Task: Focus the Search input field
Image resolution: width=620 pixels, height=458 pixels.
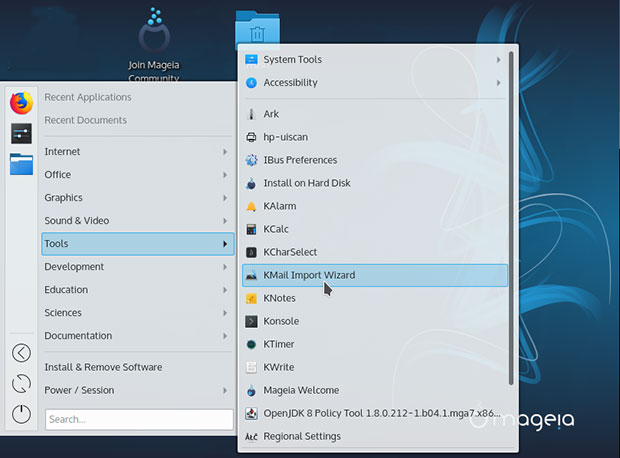Action: 139,419
